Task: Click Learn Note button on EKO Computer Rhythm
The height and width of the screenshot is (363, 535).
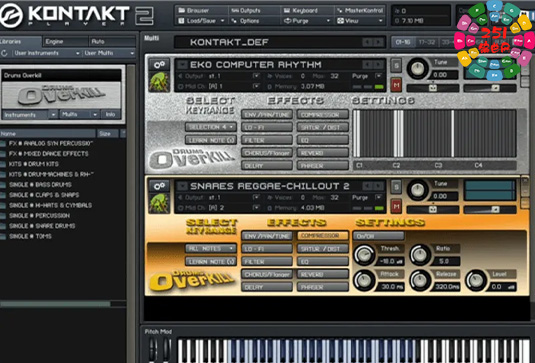Action: point(211,140)
